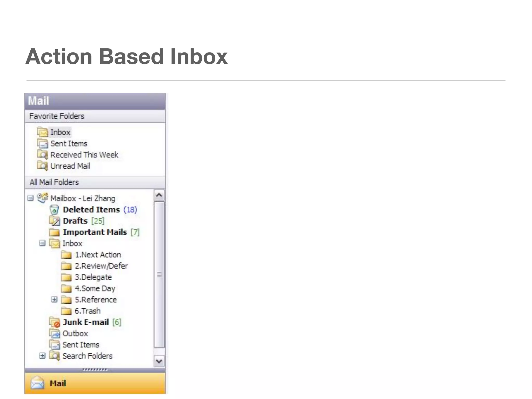532x399 pixels.
Task: Expand the 5.Reference folder
Action: coord(54,300)
